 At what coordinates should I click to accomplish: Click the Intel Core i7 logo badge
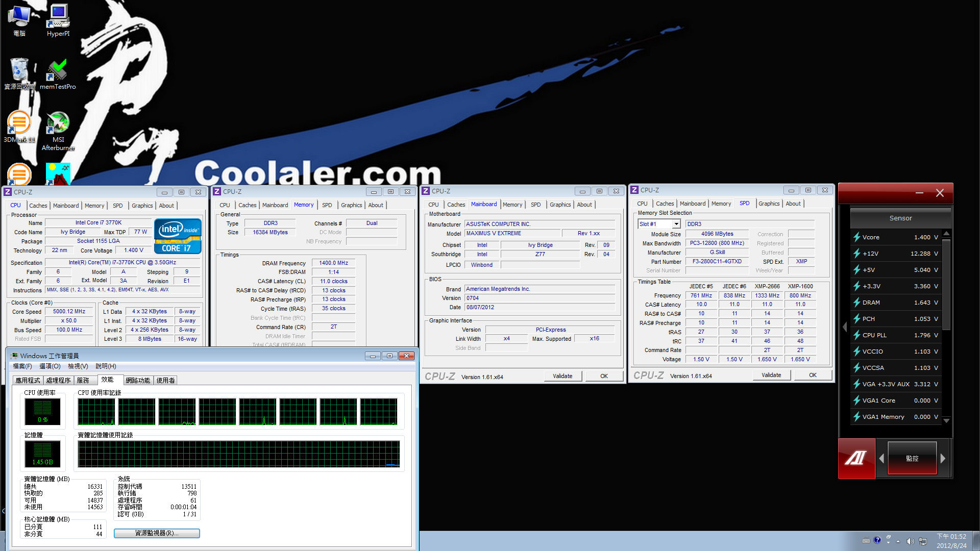pyautogui.click(x=178, y=236)
